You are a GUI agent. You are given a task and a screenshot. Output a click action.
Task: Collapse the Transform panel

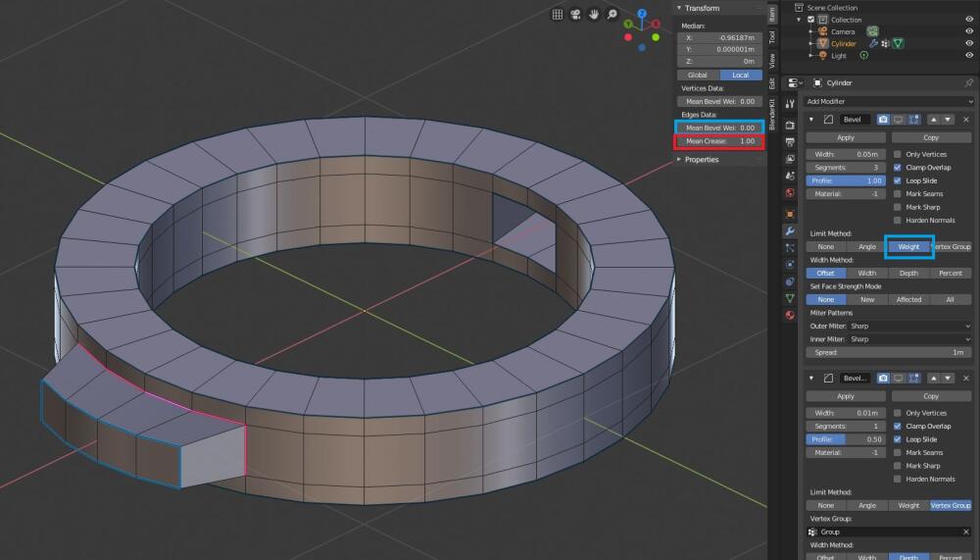pos(679,8)
